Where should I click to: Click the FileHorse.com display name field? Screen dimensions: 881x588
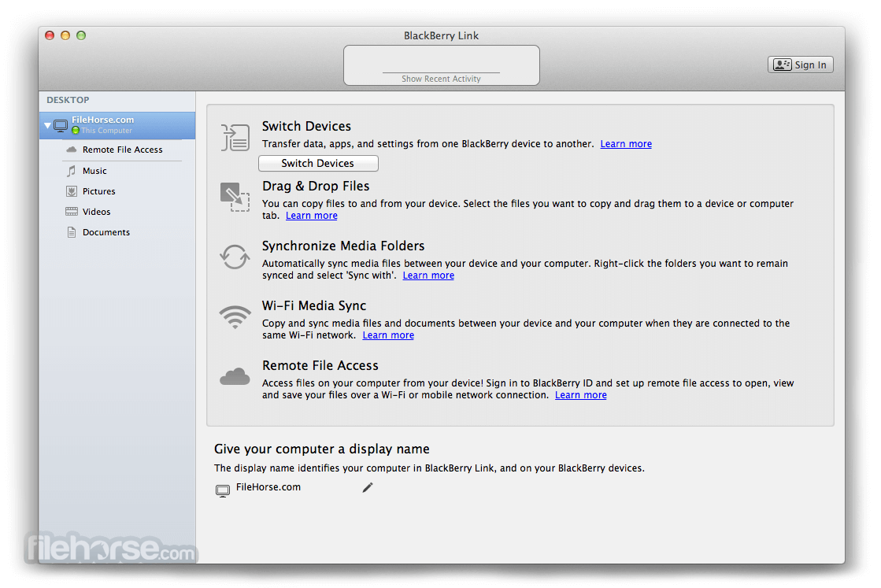tap(268, 487)
